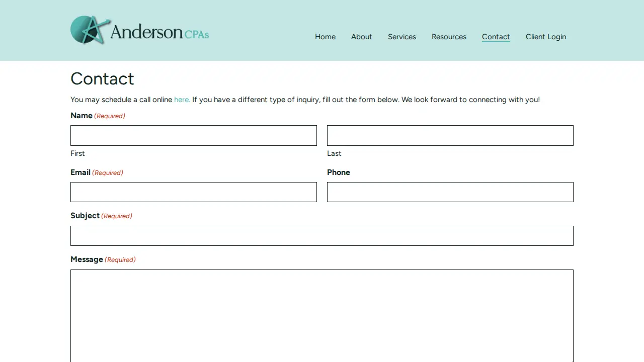Click the Contact navigation link
The image size is (644, 362).
point(496,37)
